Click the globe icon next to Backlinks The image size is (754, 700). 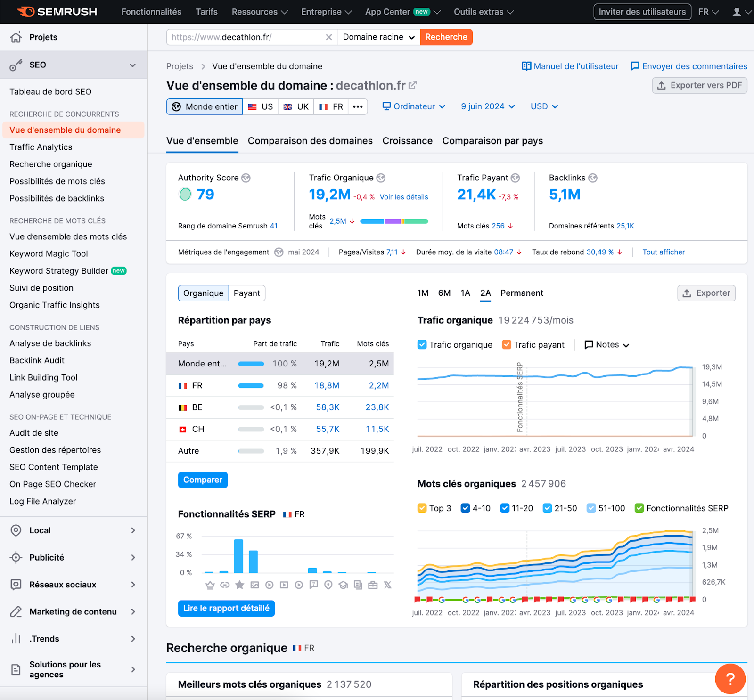click(x=593, y=178)
